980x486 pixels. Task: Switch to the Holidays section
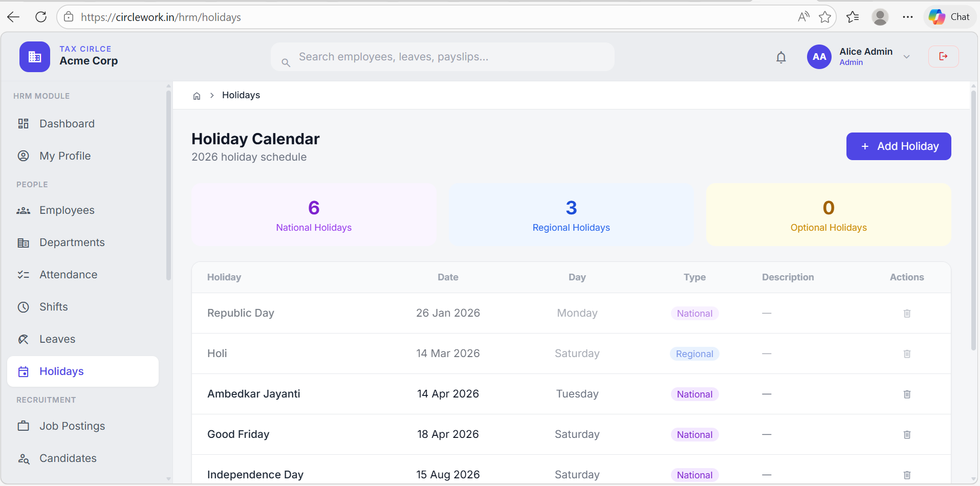(61, 371)
